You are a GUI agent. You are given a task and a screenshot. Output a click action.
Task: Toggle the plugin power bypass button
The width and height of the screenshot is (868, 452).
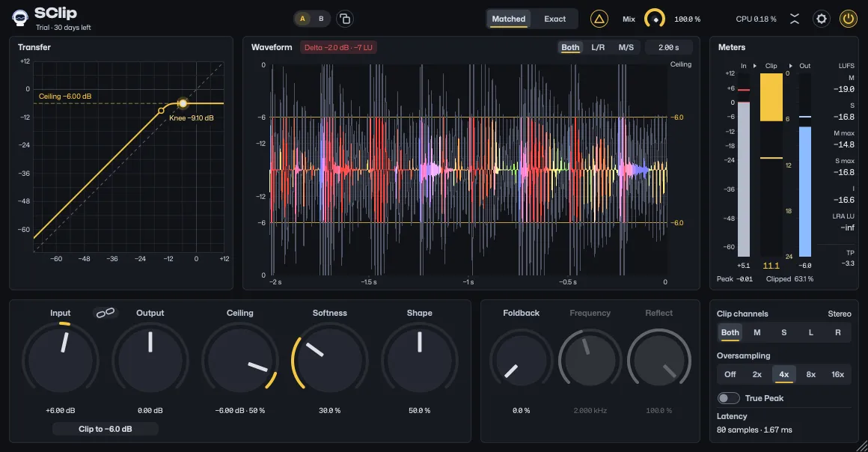(x=848, y=19)
